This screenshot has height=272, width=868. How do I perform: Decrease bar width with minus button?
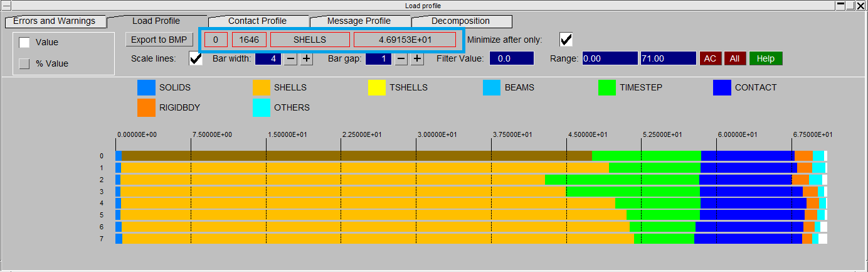[290, 58]
